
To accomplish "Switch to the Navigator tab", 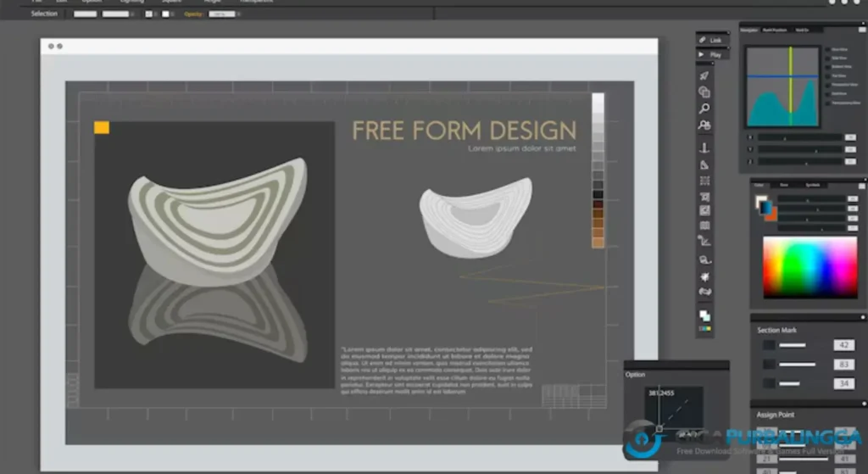I will (x=749, y=30).
